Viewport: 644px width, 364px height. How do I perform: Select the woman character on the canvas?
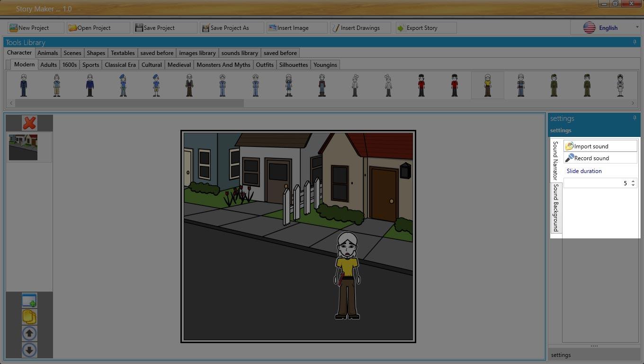pyautogui.click(x=347, y=275)
